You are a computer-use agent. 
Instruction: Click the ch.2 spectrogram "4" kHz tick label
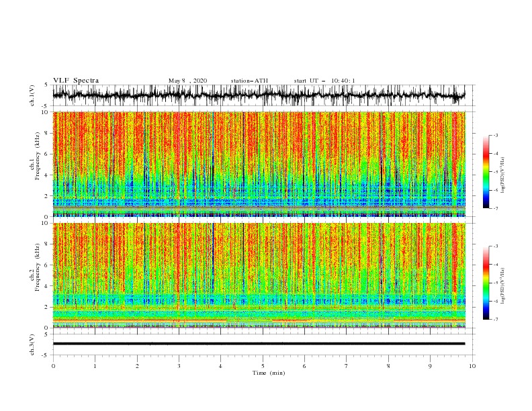[x=48, y=286]
